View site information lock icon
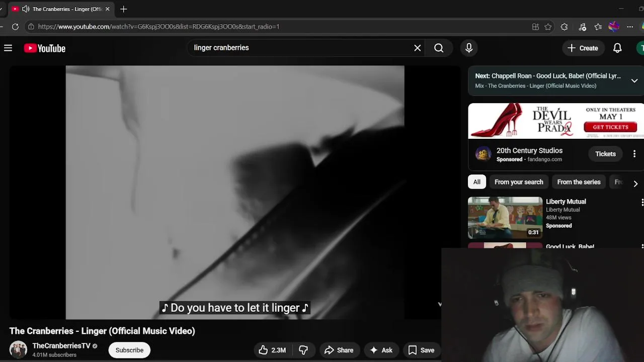 (31, 27)
